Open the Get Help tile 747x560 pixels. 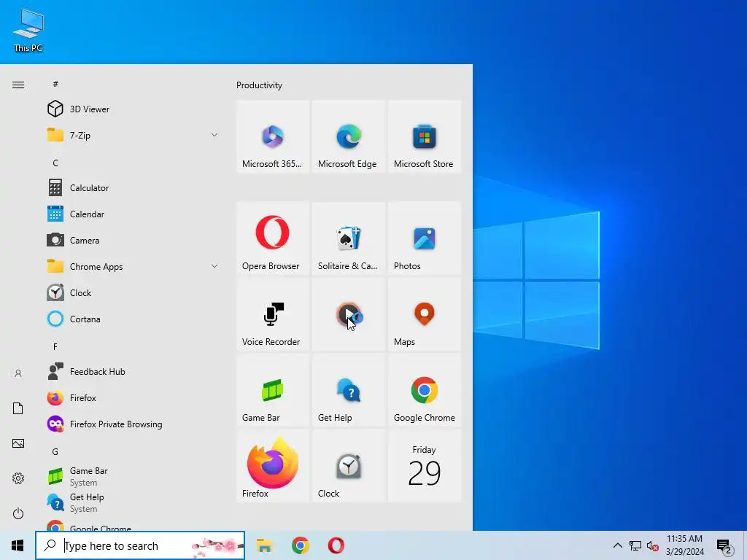pos(348,390)
